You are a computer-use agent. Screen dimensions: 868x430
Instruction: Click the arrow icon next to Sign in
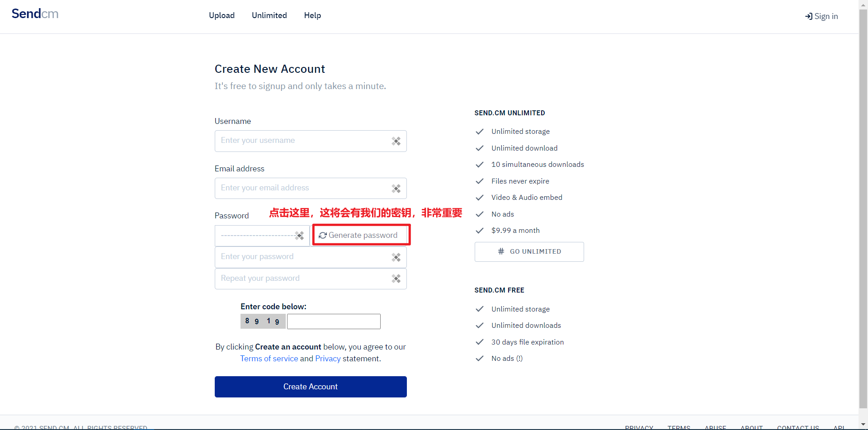click(807, 16)
